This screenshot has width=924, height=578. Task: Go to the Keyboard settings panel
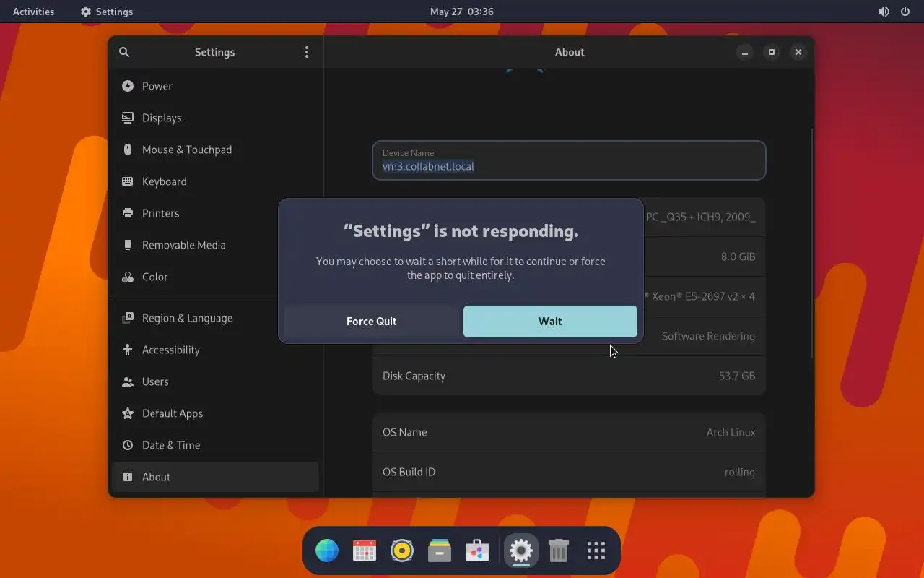(215, 181)
